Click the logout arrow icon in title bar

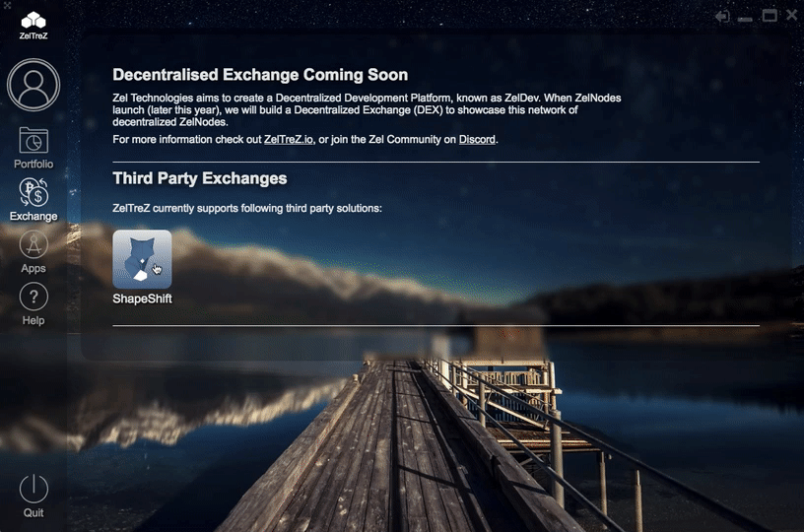(x=722, y=17)
